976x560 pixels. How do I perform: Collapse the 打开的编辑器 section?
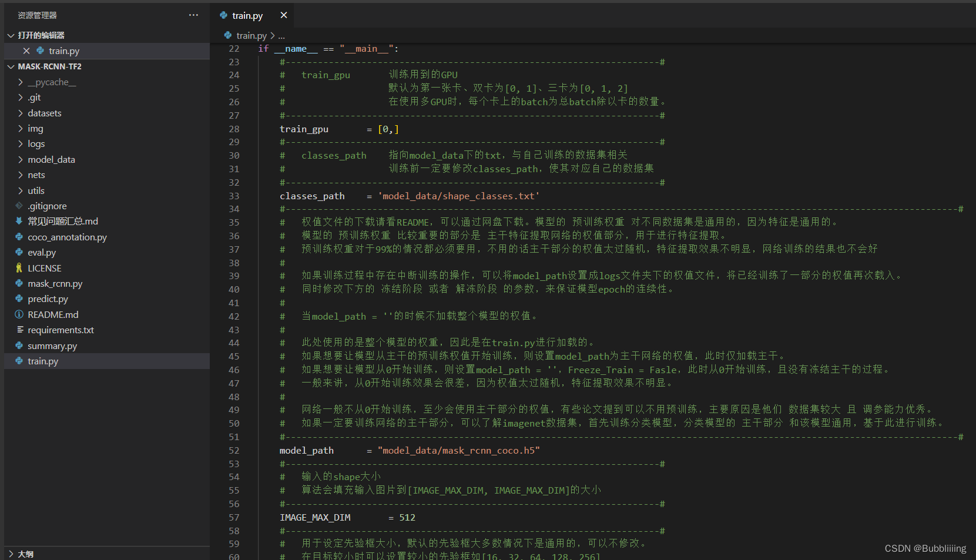11,36
